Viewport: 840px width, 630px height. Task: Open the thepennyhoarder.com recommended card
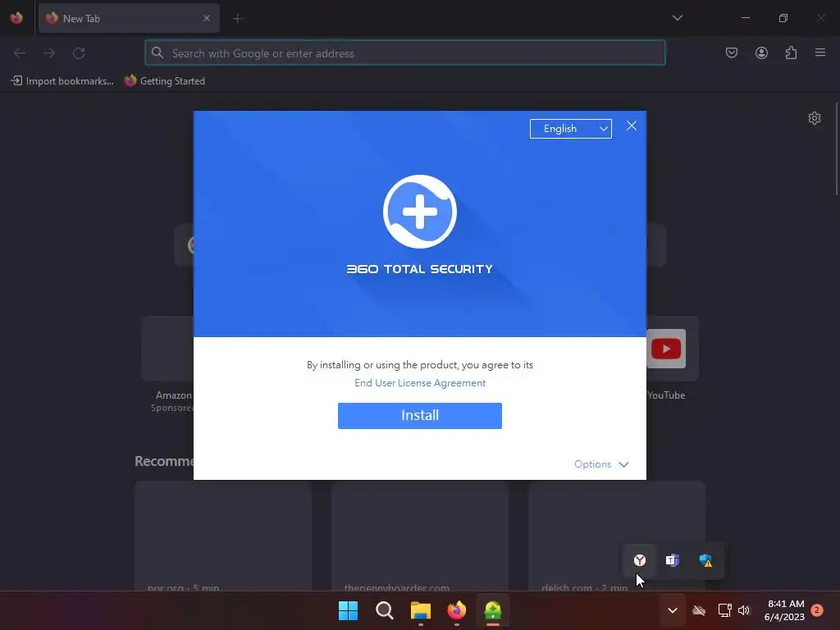(420, 536)
